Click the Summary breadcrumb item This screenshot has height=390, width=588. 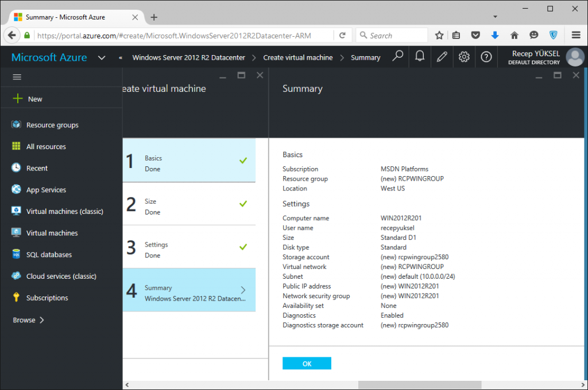(x=366, y=58)
